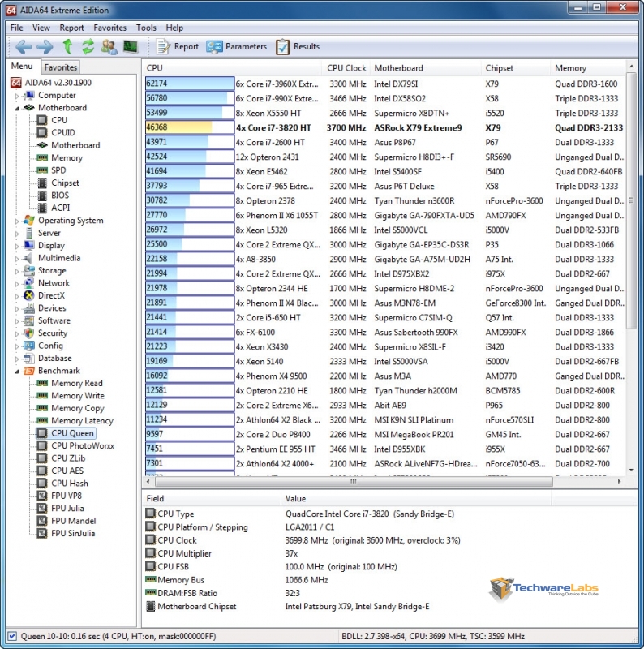Select the Security shield icon
644x649 pixels.
coord(29,333)
